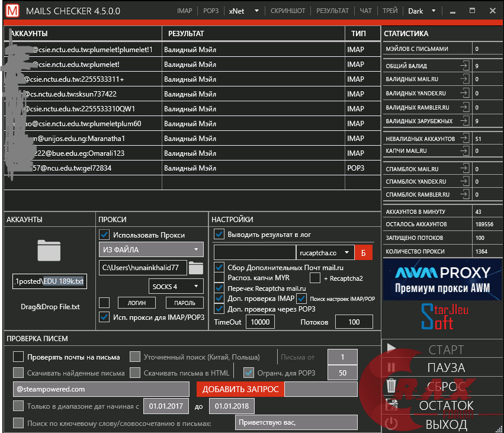Enable Проверять почты на письма checkbox
504x433 pixels.
18,357
